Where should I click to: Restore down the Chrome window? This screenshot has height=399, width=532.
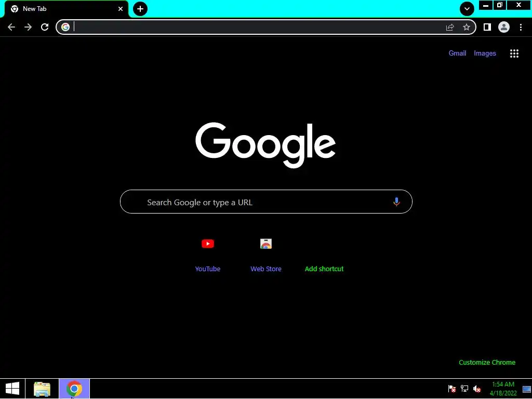[x=499, y=5]
